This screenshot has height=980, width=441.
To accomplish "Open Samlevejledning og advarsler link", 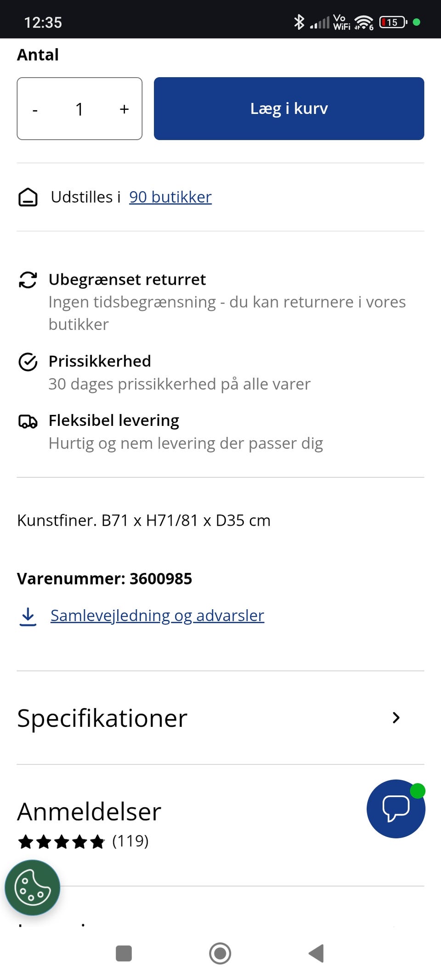I will (157, 616).
